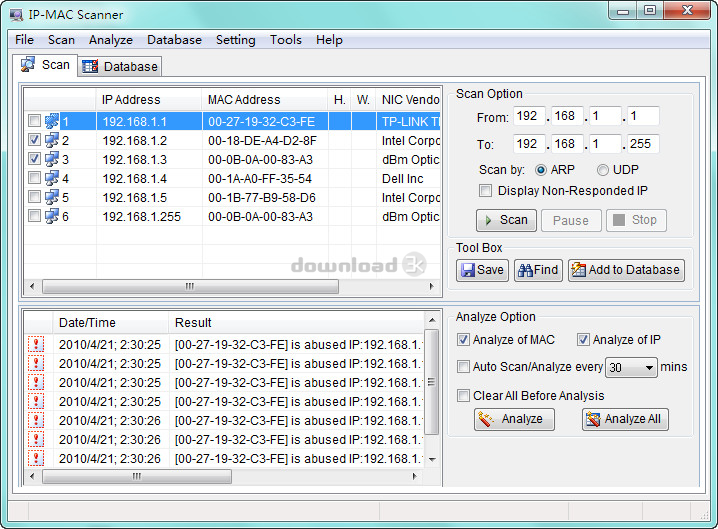Open Find in the Tool Box
The width and height of the screenshot is (718, 529).
coord(538,270)
